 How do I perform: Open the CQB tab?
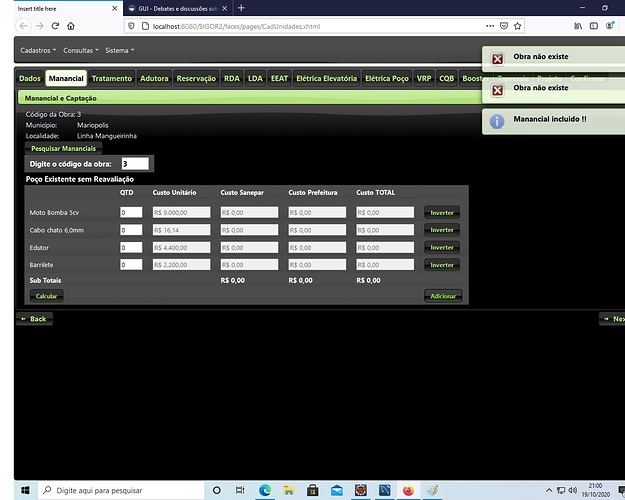coord(446,79)
